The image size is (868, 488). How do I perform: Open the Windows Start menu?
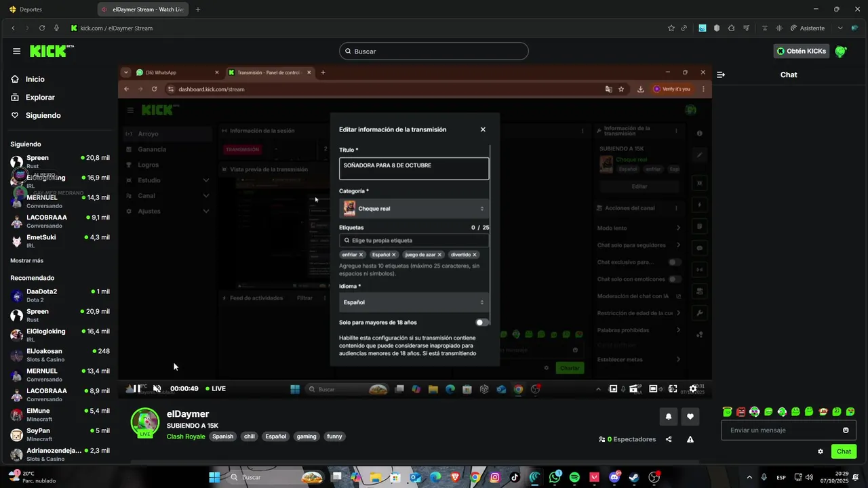click(214, 477)
